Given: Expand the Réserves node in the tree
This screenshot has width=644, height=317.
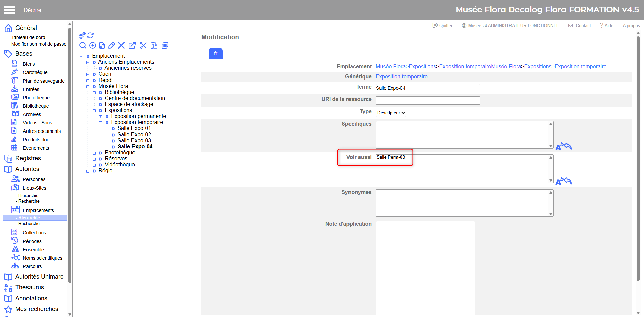Looking at the screenshot, I should (94, 159).
